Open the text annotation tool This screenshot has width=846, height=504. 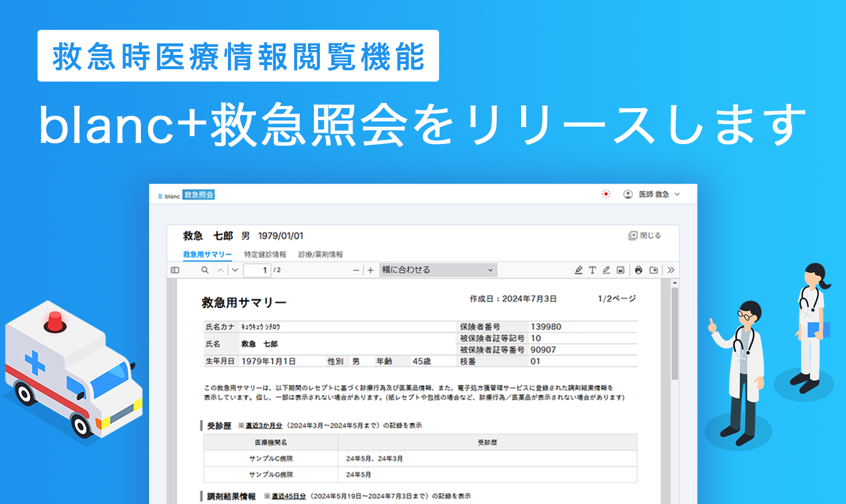[592, 270]
